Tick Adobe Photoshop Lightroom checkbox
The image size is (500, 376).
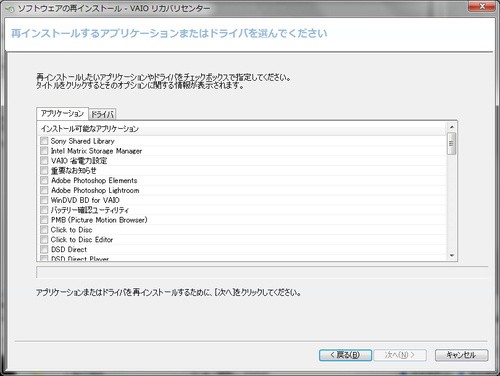(44, 190)
